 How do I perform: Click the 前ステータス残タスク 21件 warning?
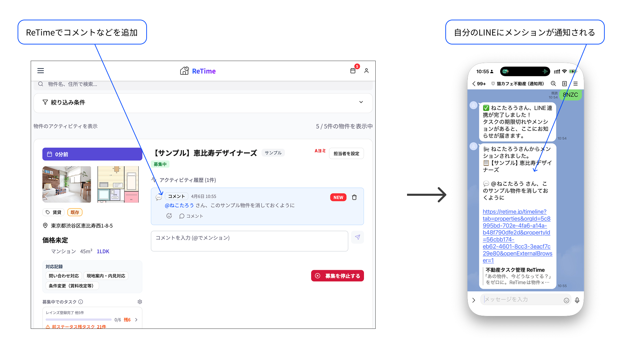76,326
